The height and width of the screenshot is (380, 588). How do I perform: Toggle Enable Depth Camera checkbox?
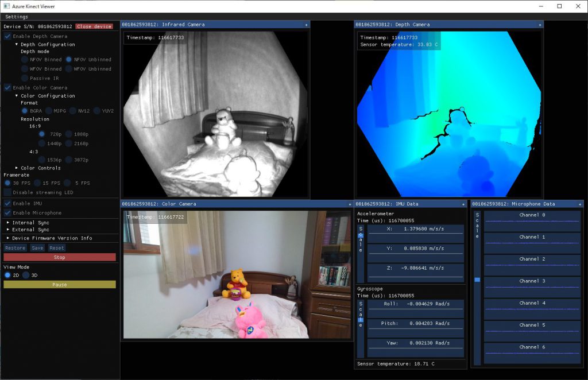tap(7, 36)
